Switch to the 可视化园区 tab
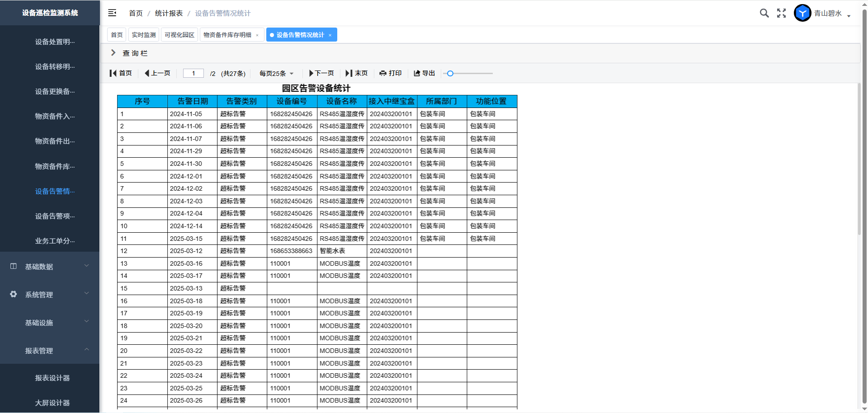 179,35
